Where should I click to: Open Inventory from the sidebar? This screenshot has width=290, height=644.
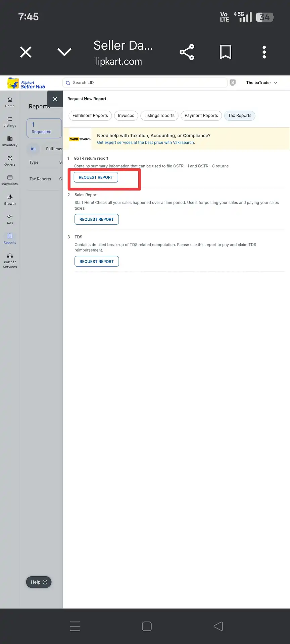coord(10,141)
